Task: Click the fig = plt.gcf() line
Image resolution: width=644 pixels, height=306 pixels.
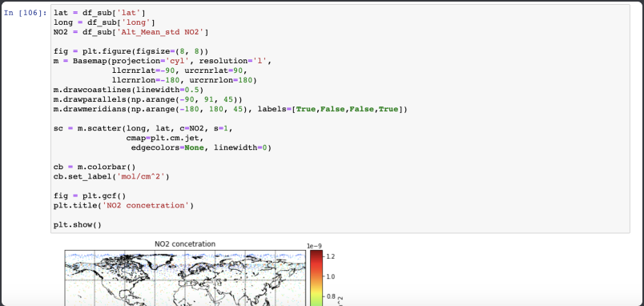Action: tap(90, 196)
